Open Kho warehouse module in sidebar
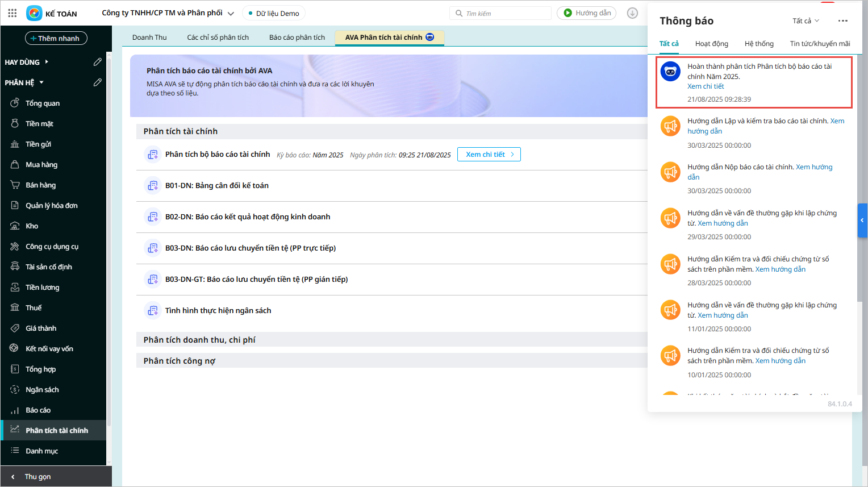 32,226
